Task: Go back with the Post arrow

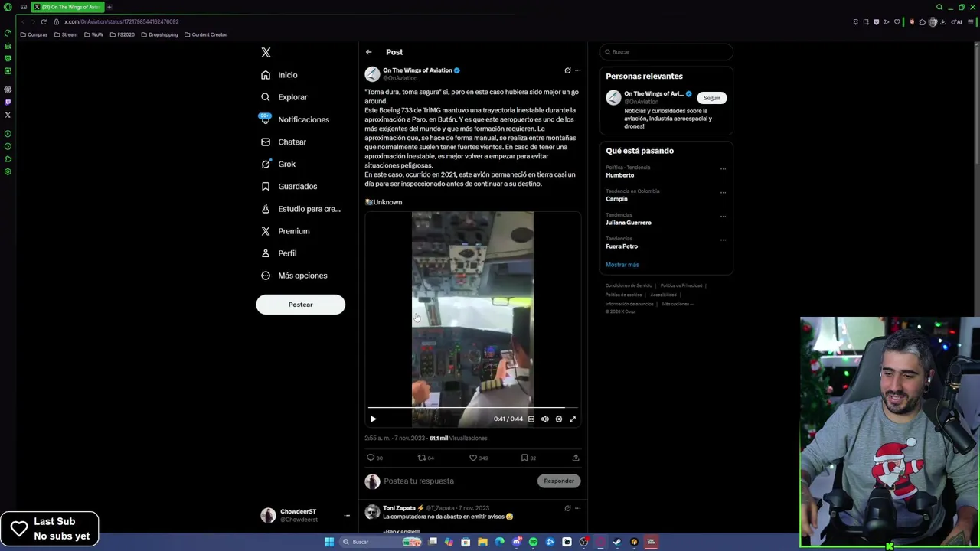Action: click(368, 52)
